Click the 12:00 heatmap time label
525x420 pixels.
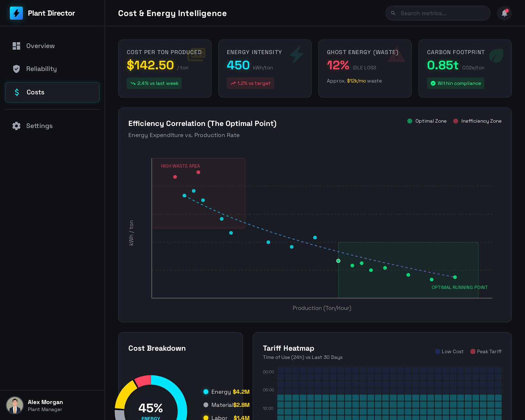click(268, 408)
